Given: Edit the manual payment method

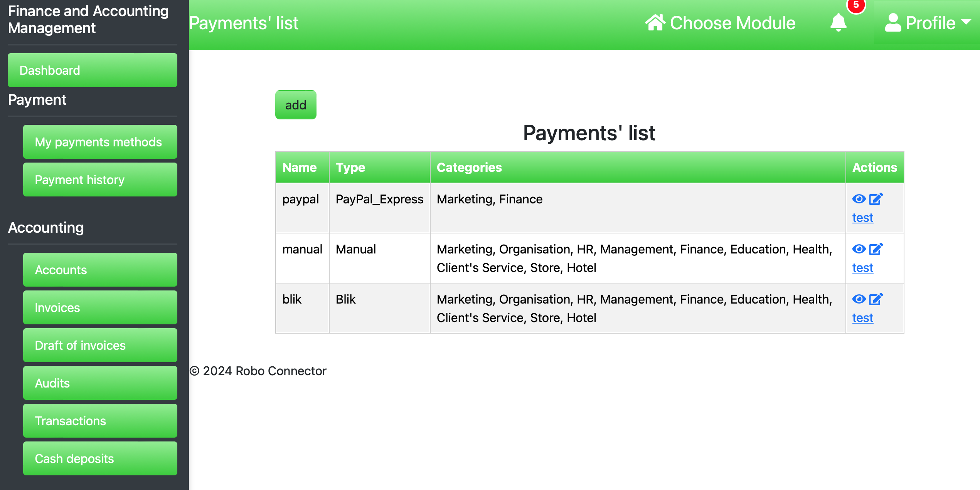Looking at the screenshot, I should (x=876, y=249).
